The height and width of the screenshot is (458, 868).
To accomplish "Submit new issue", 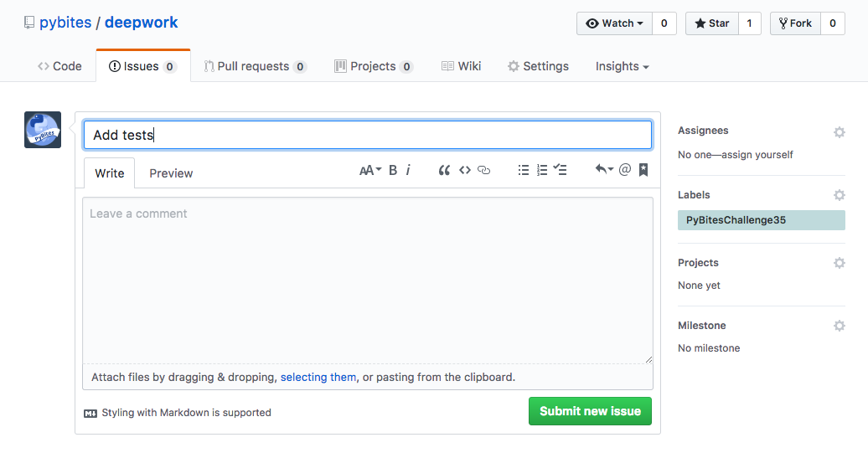I will pos(590,411).
